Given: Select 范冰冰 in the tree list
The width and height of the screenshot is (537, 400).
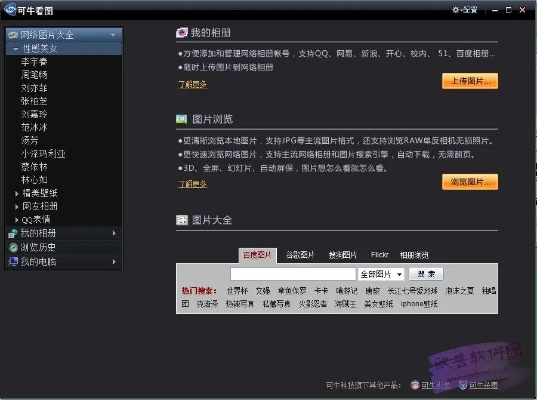Looking at the screenshot, I should coord(34,127).
